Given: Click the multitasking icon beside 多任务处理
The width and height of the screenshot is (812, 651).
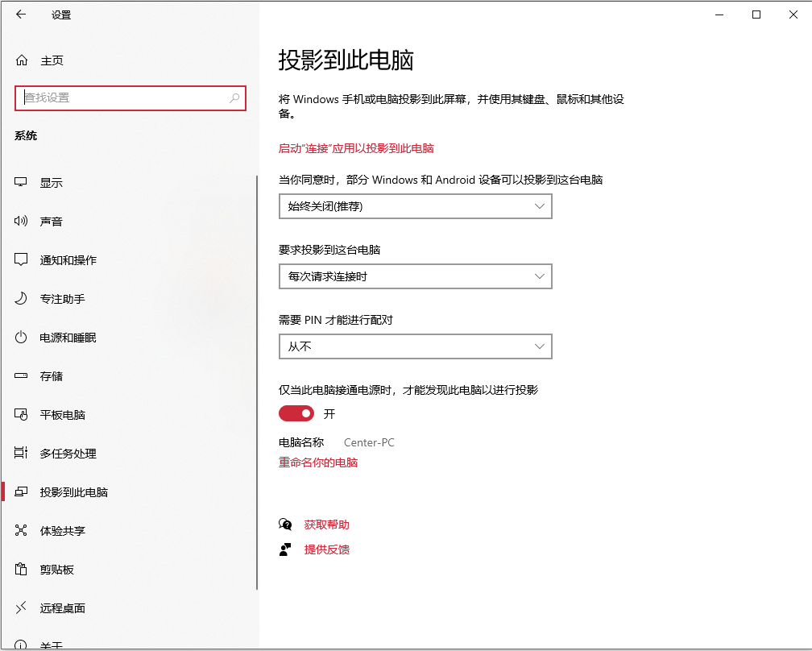Looking at the screenshot, I should (x=21, y=453).
